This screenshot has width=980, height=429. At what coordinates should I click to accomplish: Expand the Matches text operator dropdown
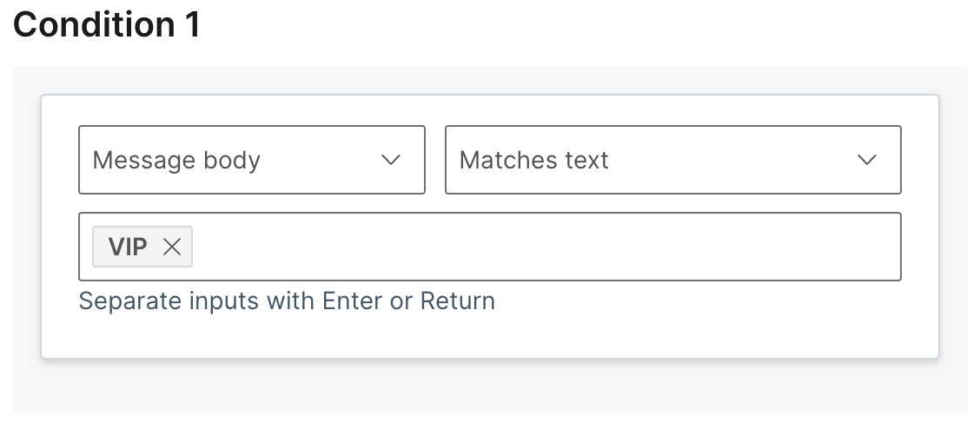(672, 160)
